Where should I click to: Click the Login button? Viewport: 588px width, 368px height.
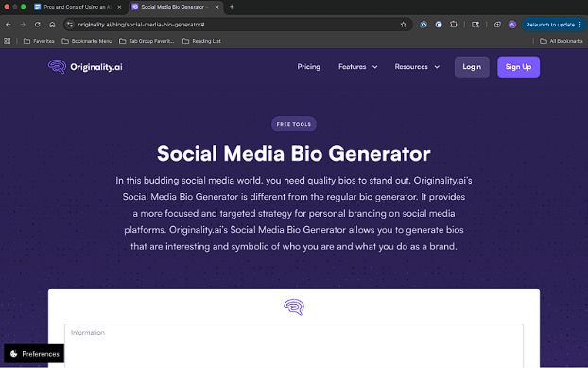point(472,67)
